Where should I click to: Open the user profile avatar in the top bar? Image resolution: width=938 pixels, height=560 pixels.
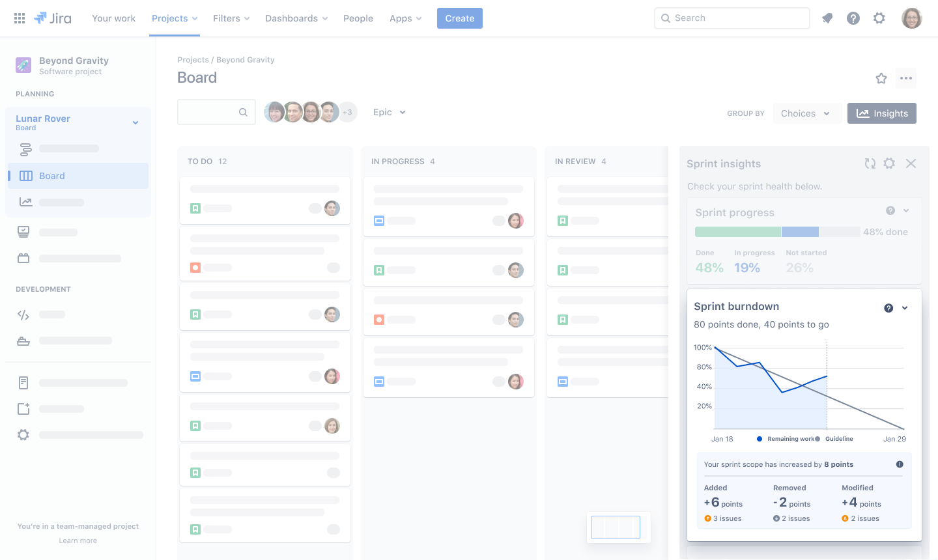coord(912,18)
